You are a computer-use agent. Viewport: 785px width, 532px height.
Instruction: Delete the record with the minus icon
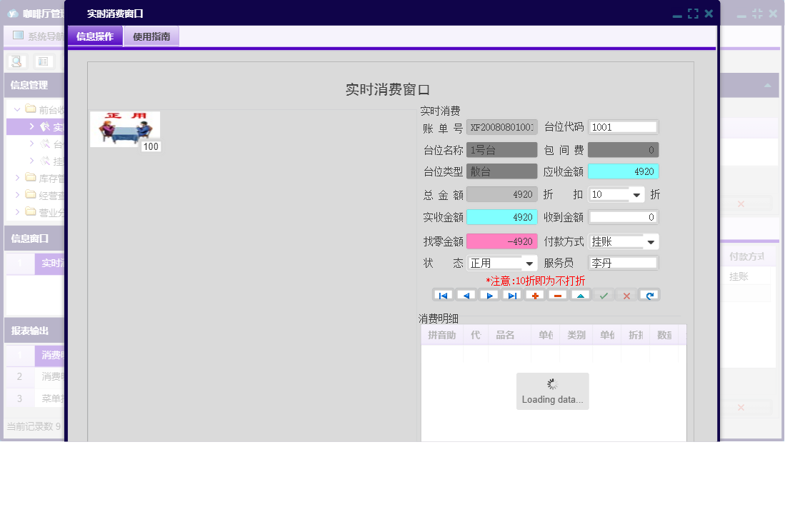tap(557, 294)
